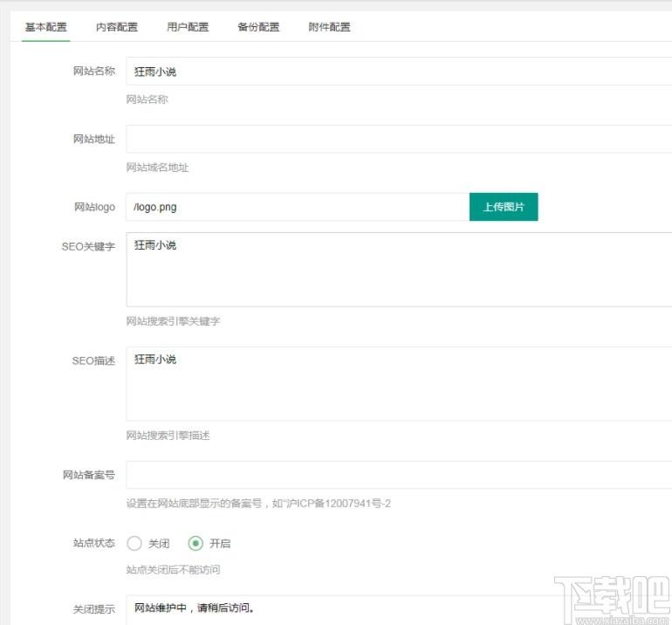The width and height of the screenshot is (672, 625).
Task: Select the 开启 site status radio
Action: pos(195,543)
